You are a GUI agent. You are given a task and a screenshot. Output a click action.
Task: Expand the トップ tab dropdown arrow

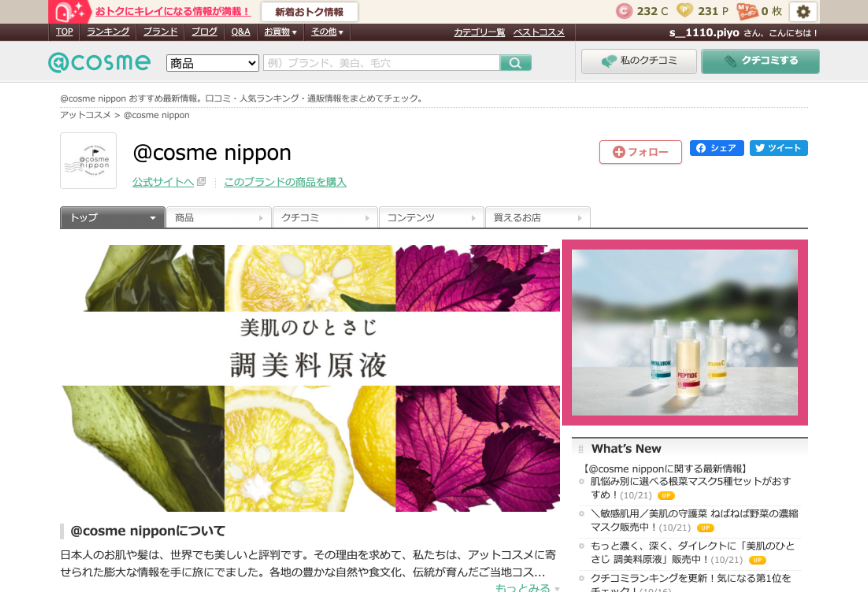click(154, 217)
